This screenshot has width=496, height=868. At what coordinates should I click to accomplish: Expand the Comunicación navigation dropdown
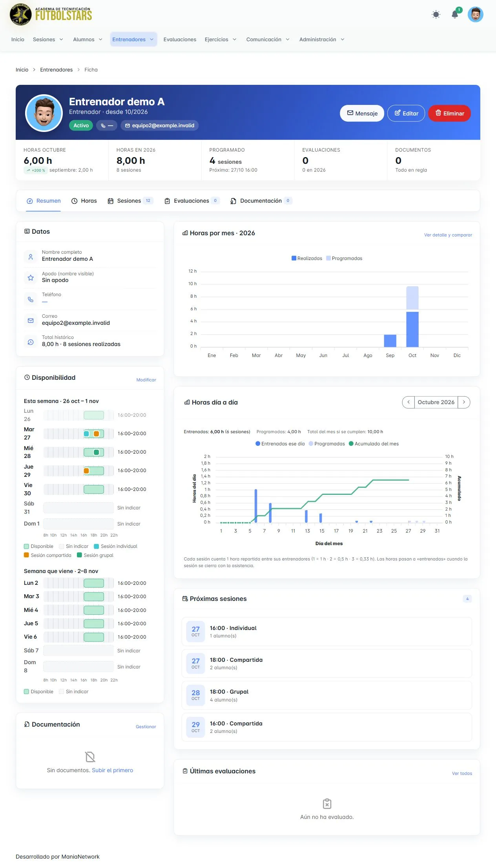pos(268,40)
